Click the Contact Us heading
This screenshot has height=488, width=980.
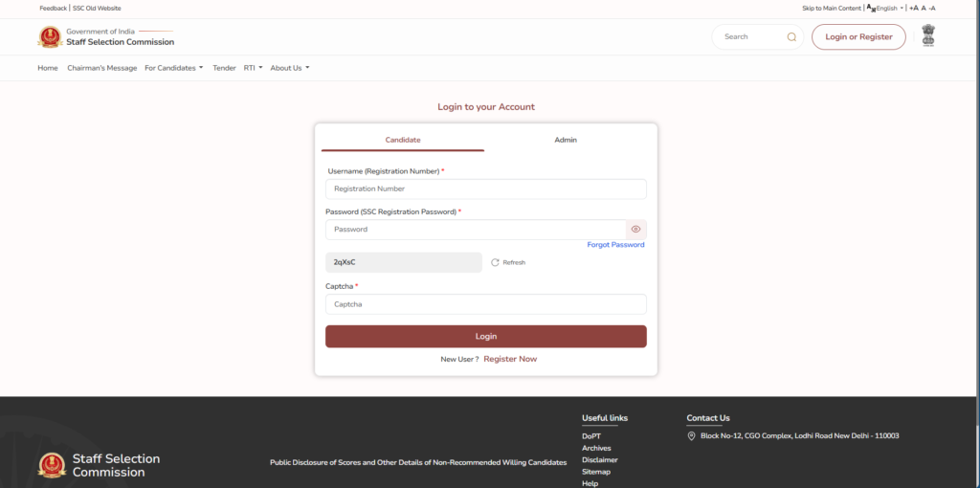(708, 418)
